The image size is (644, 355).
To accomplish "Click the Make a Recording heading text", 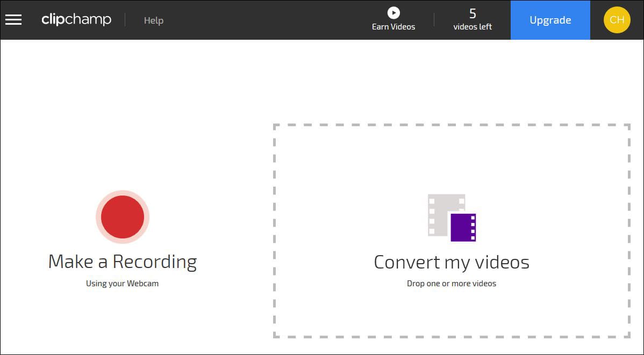I will pyautogui.click(x=123, y=261).
